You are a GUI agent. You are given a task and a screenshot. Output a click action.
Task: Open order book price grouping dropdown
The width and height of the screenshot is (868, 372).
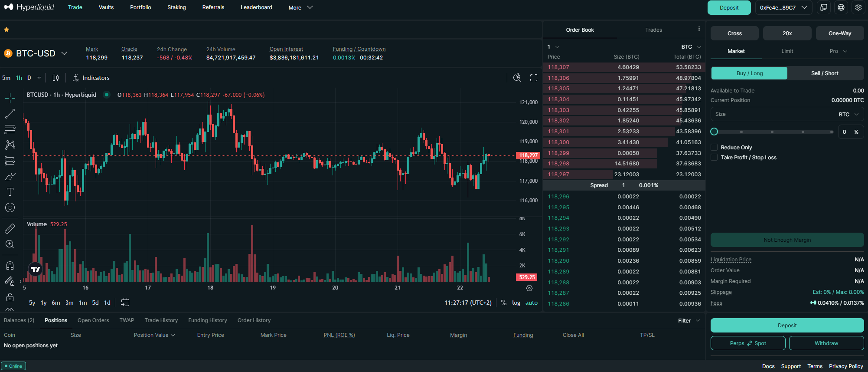[x=553, y=46]
